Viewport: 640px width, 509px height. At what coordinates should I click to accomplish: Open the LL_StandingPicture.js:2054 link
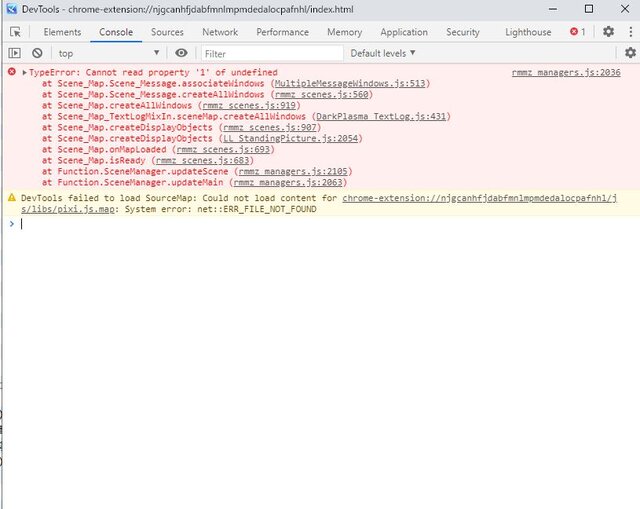pos(290,138)
